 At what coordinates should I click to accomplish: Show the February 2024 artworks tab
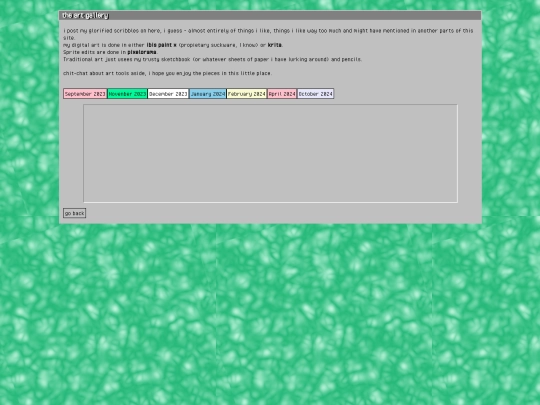(247, 94)
